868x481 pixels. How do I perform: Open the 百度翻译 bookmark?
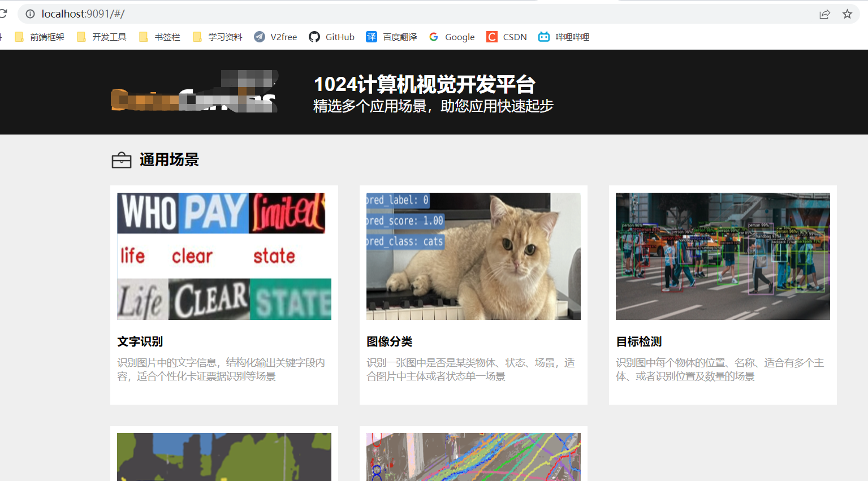coord(391,37)
